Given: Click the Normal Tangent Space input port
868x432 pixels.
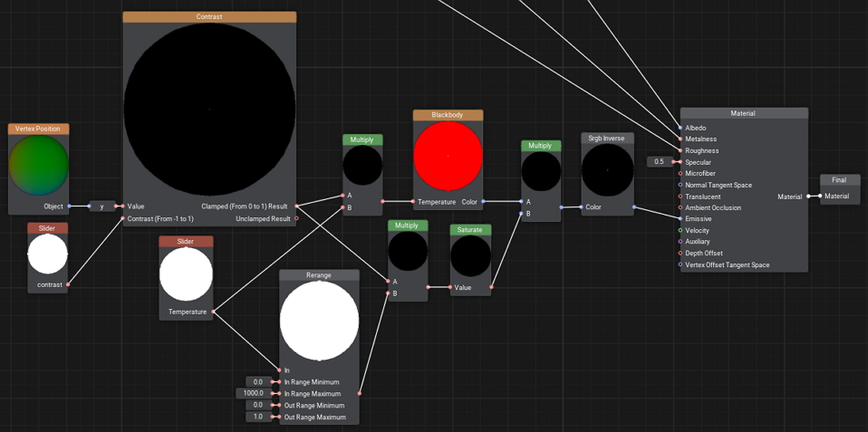Looking at the screenshot, I should pyautogui.click(x=680, y=186).
